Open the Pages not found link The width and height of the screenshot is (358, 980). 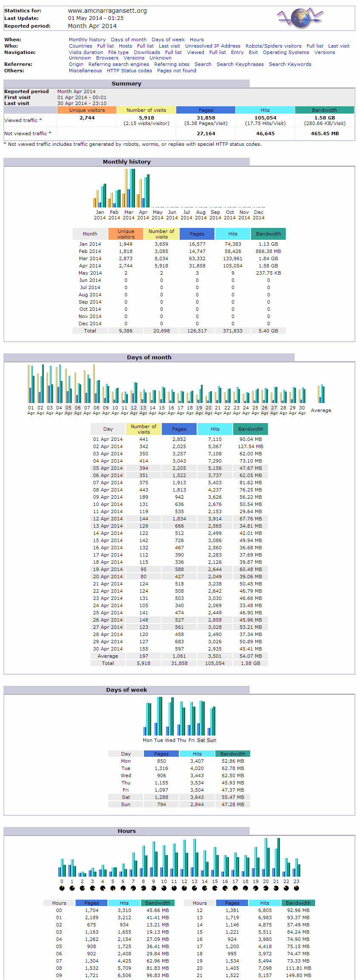click(x=177, y=71)
